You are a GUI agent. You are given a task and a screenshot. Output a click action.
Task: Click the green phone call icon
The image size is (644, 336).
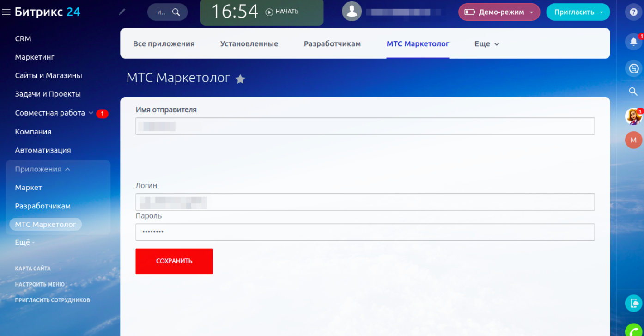634,330
